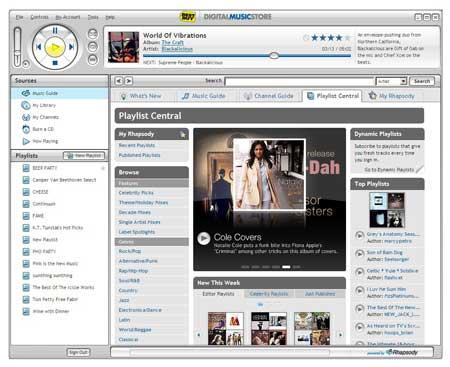This screenshot has height=367, width=450.
Task: Open the Blackalicious artist link
Action: tap(177, 49)
